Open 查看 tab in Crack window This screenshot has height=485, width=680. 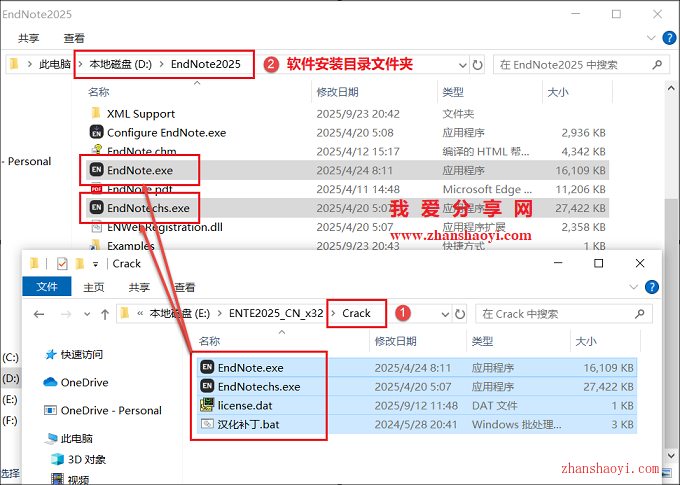coord(185,287)
